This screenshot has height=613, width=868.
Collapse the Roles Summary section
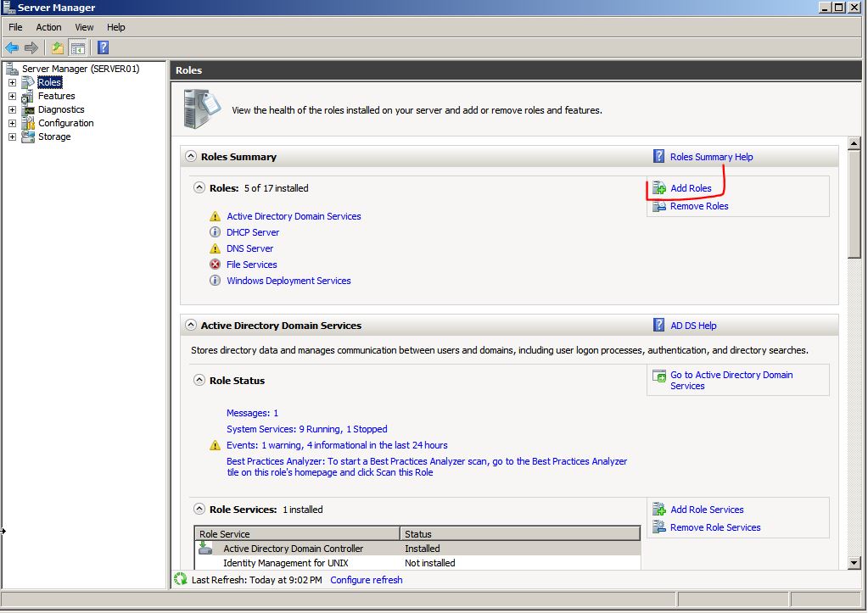click(190, 156)
